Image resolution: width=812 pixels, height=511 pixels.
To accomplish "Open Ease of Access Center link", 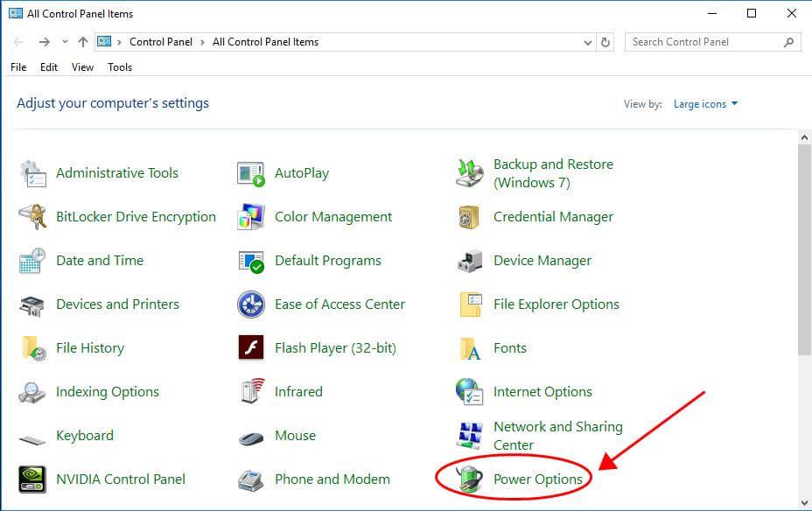I will click(x=339, y=304).
